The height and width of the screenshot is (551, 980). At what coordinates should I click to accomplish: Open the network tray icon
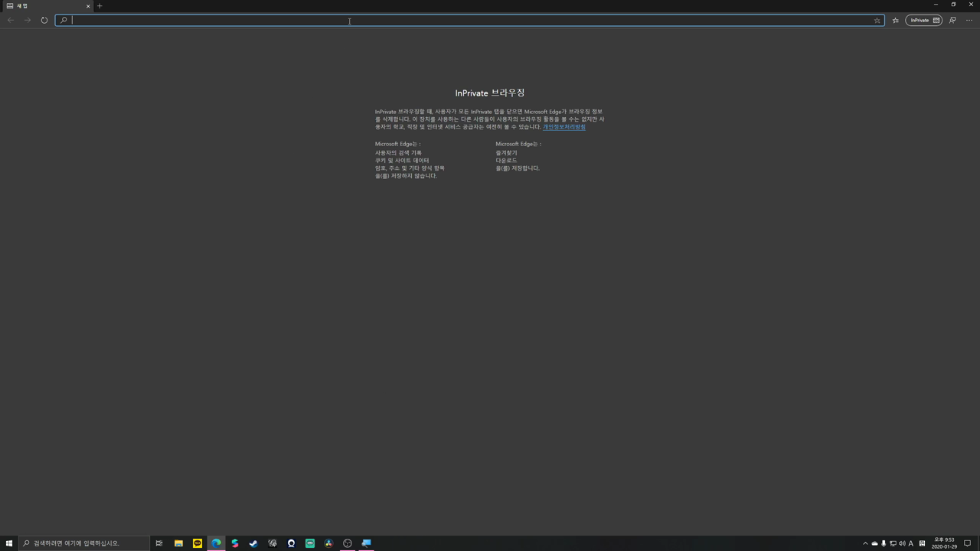(x=893, y=543)
